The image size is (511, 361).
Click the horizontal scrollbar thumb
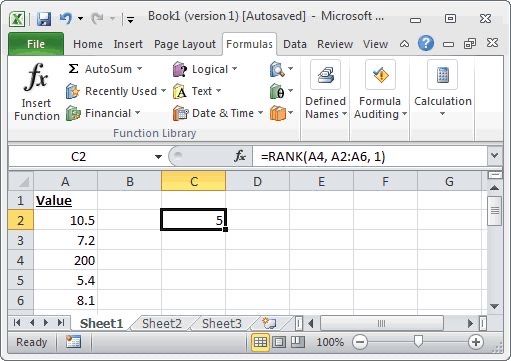pyautogui.click(x=382, y=323)
